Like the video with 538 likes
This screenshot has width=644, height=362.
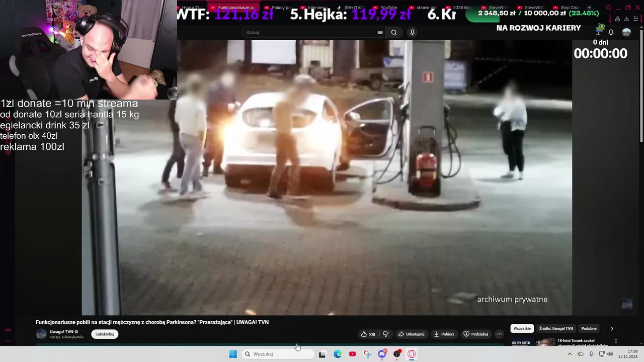pyautogui.click(x=368, y=334)
